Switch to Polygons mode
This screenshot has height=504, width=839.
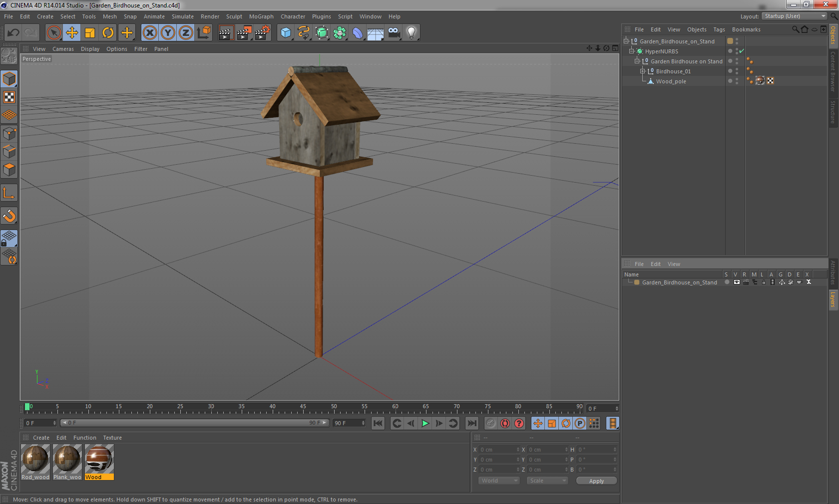click(x=9, y=170)
